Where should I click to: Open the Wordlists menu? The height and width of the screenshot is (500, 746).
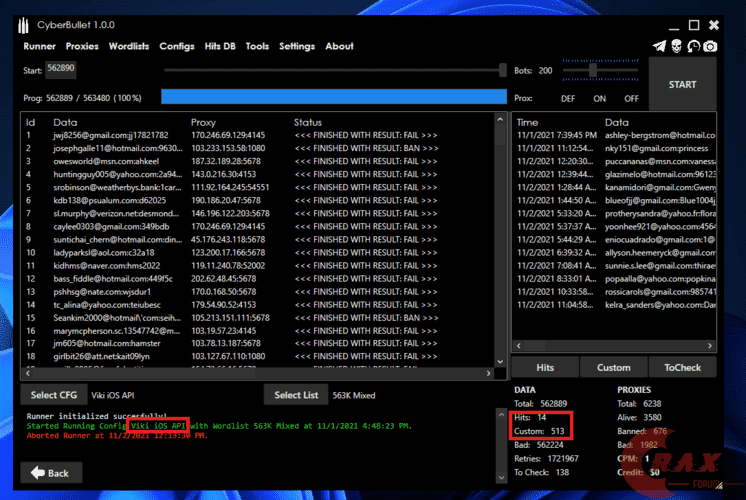[x=128, y=46]
